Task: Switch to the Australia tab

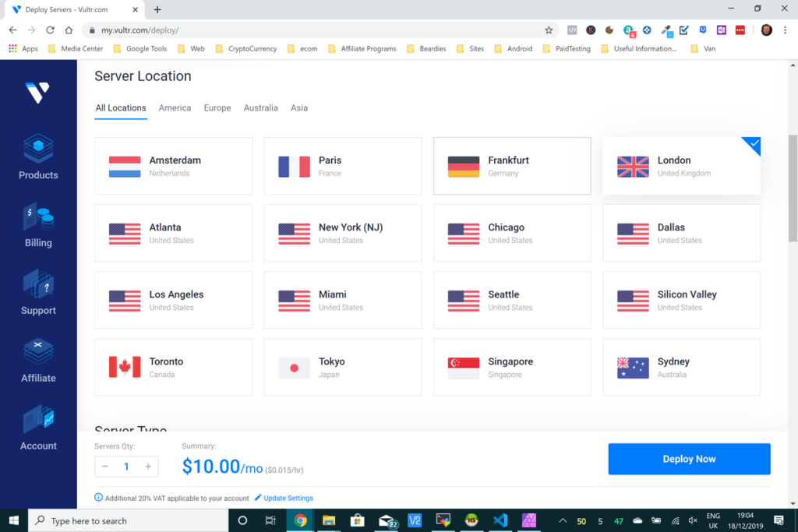Action: click(260, 107)
